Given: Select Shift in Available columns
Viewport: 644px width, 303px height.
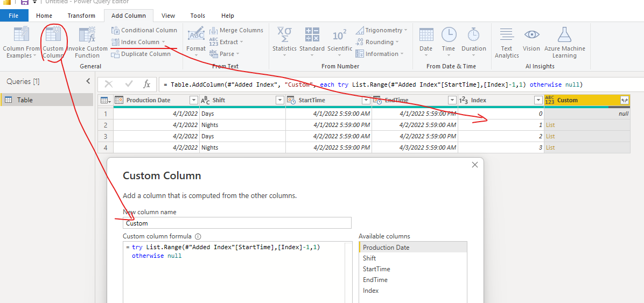Looking at the screenshot, I should [413, 258].
